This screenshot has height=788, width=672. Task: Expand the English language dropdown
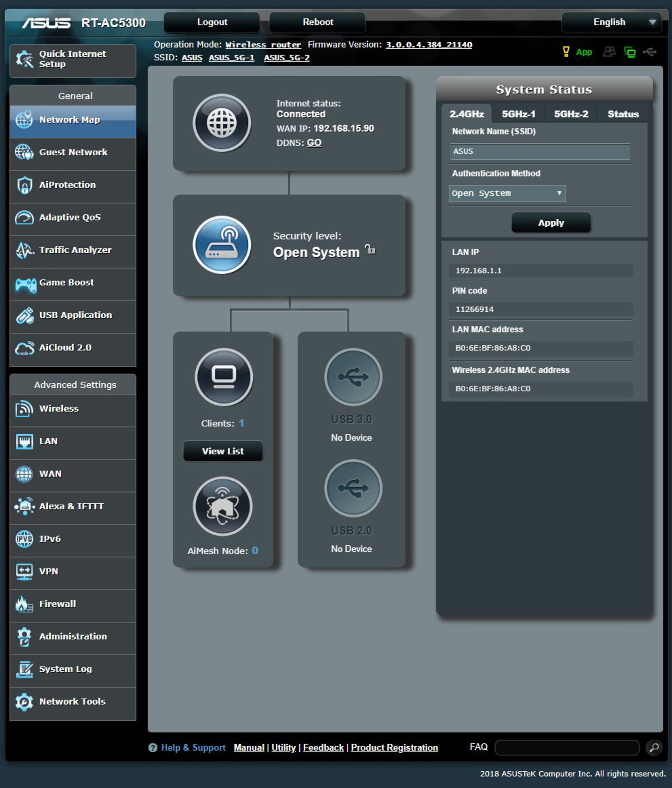[x=611, y=22]
